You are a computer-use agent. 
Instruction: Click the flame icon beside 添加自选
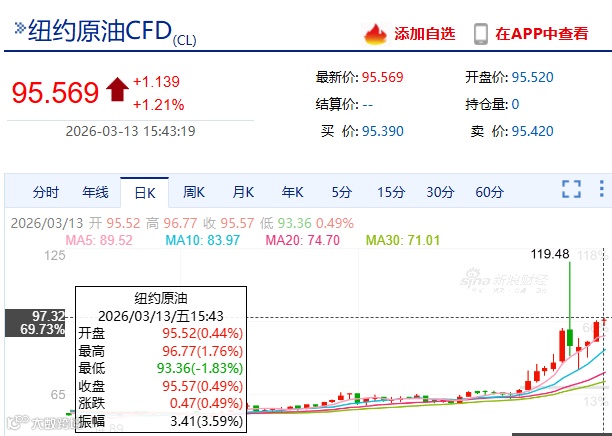375,34
